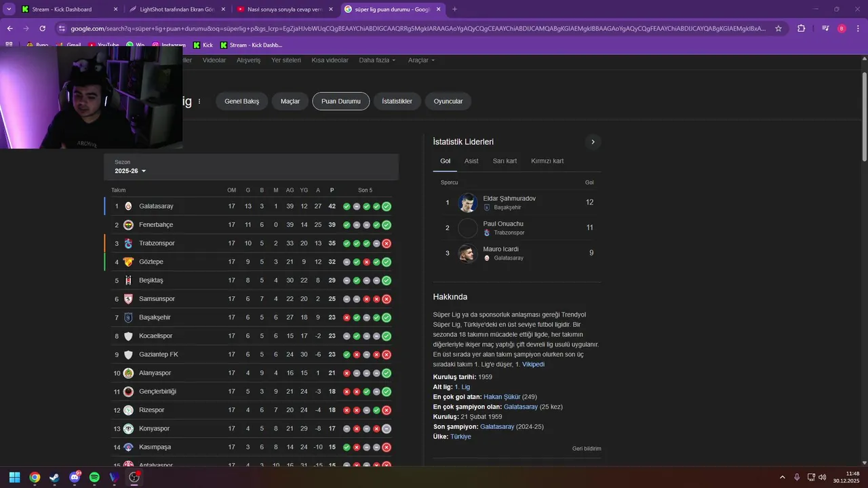Reload the page with the refresh icon

point(43,28)
